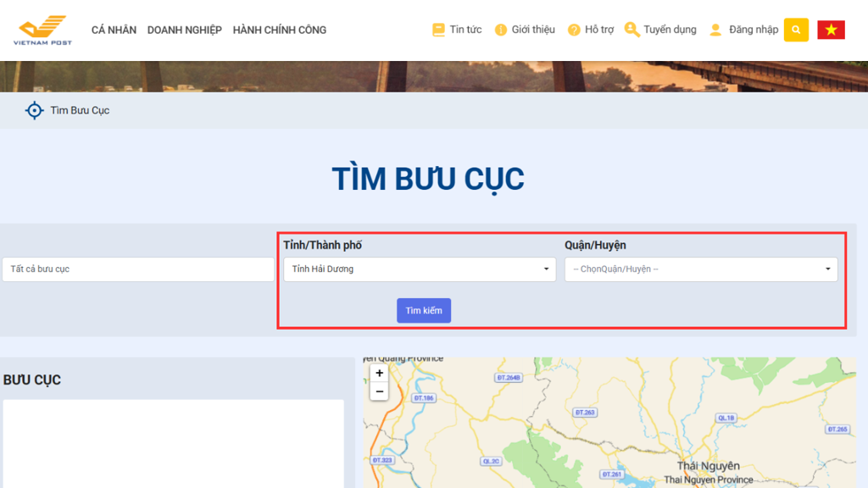Open the DOANH NGHIỆP menu
Image resolution: width=868 pixels, height=488 pixels.
pyautogui.click(x=184, y=30)
